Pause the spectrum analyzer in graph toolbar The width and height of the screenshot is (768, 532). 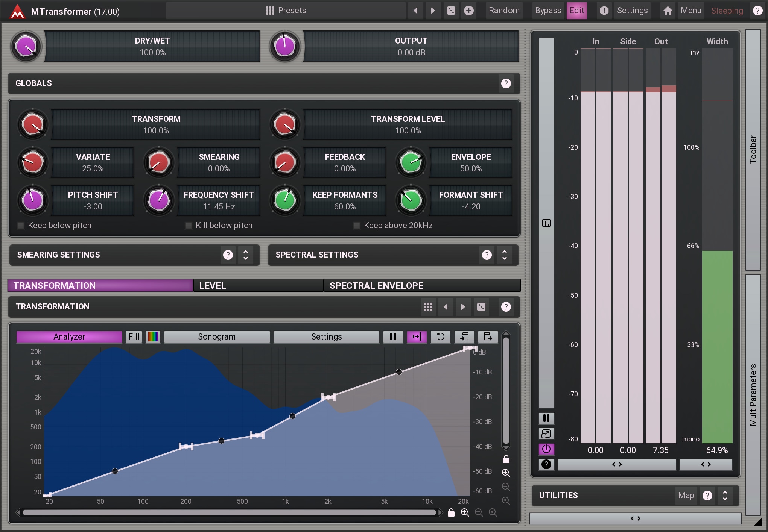(393, 336)
